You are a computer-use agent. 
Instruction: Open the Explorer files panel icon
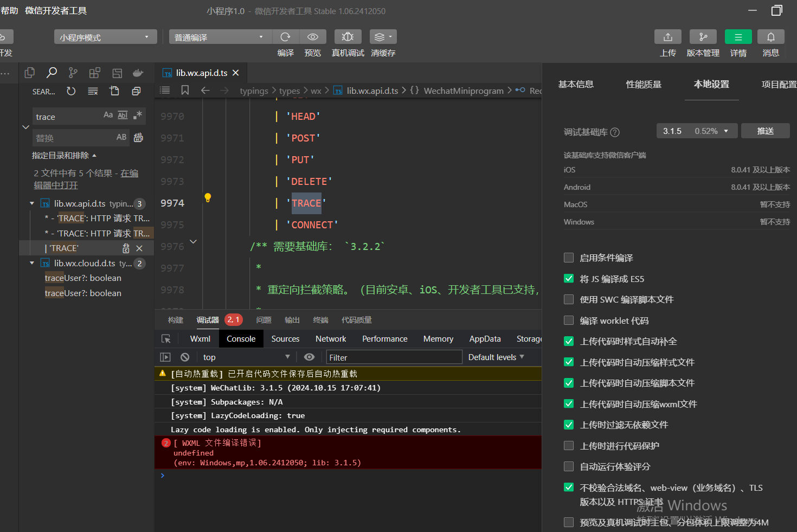pos(30,73)
